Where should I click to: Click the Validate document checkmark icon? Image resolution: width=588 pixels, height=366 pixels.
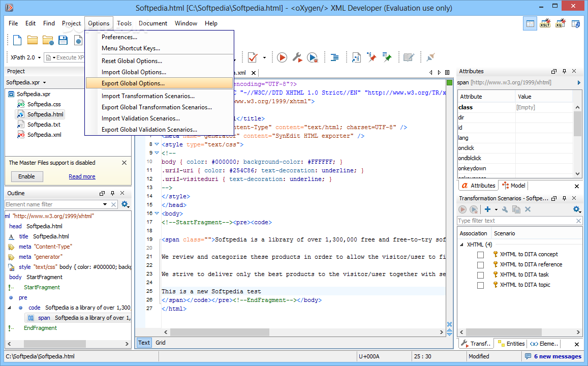253,57
